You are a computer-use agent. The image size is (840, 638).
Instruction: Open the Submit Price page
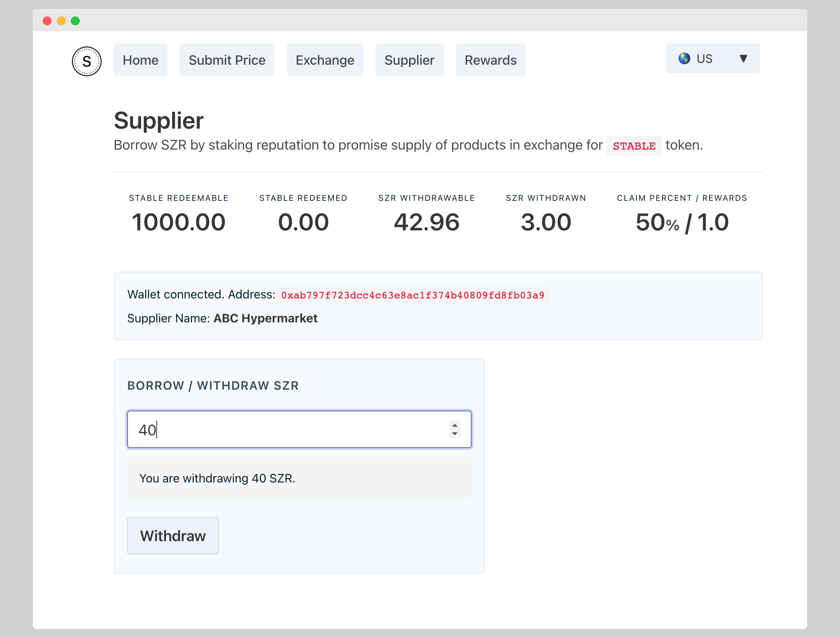tap(227, 60)
